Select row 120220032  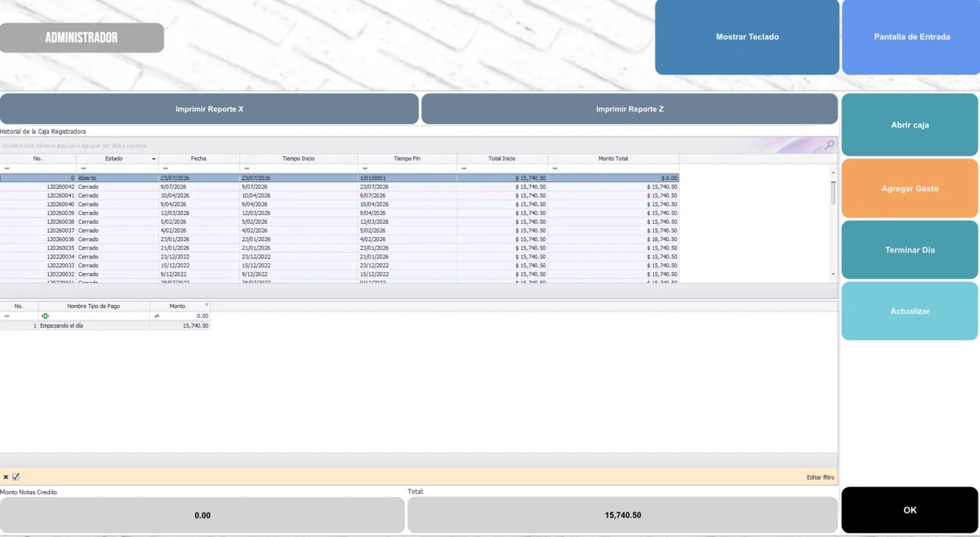[x=339, y=275]
